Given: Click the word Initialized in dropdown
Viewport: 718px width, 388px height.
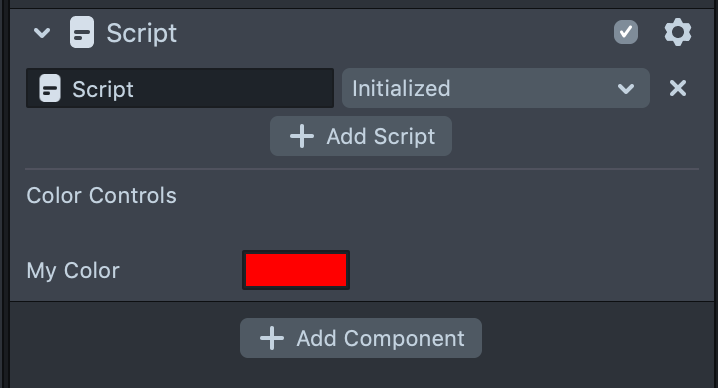Looking at the screenshot, I should pyautogui.click(x=401, y=88).
